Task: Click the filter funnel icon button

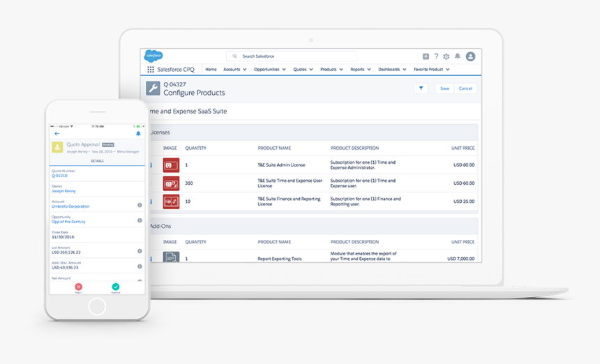Action: click(x=421, y=89)
